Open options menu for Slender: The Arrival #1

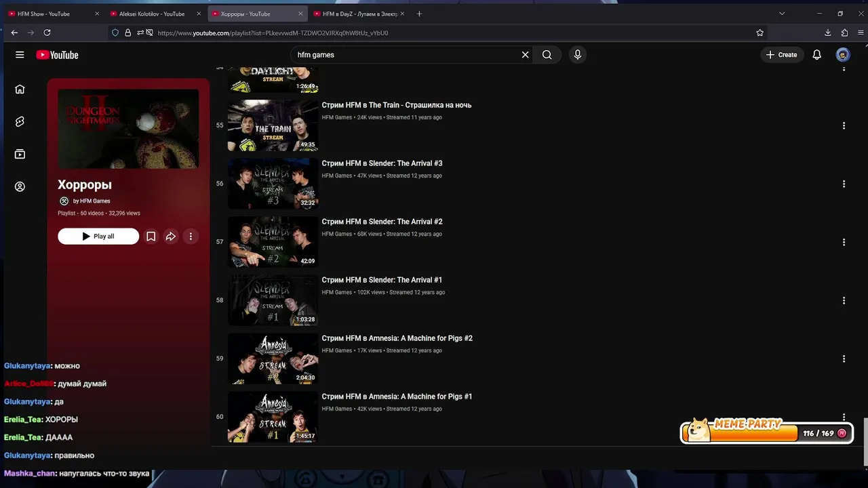[x=844, y=300]
